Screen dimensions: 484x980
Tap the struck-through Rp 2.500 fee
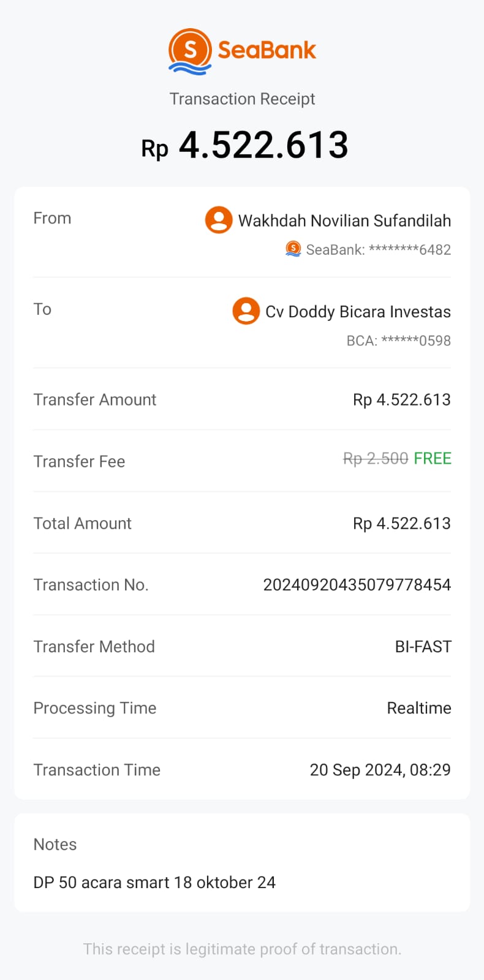376,459
